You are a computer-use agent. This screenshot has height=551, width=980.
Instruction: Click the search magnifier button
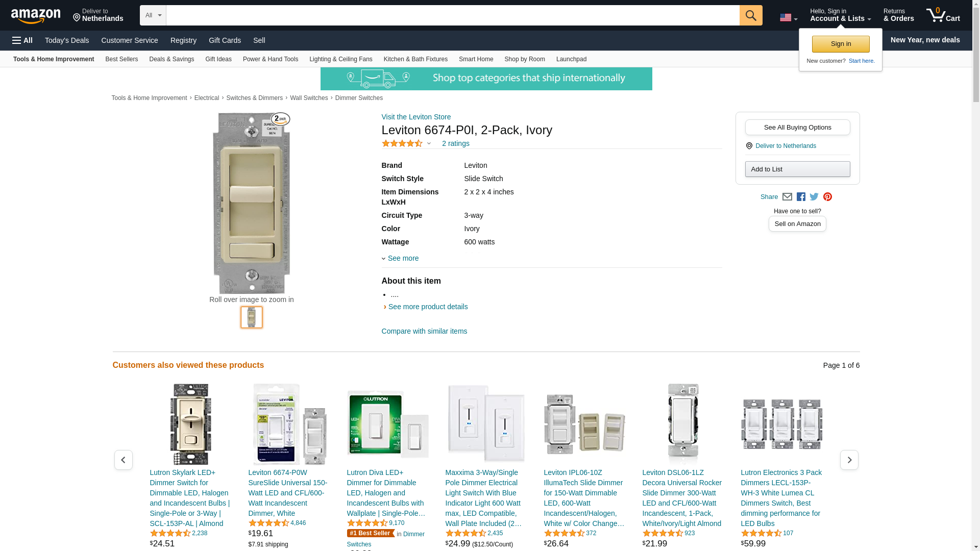751,15
